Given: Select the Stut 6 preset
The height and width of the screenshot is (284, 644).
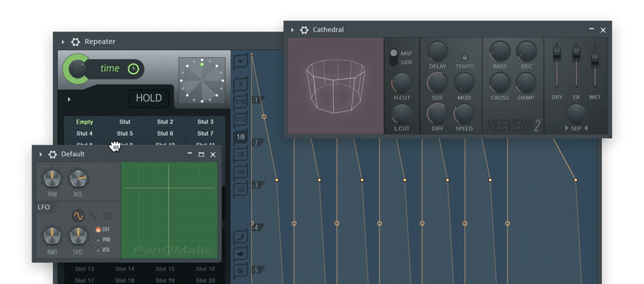Looking at the screenshot, I should tap(165, 133).
